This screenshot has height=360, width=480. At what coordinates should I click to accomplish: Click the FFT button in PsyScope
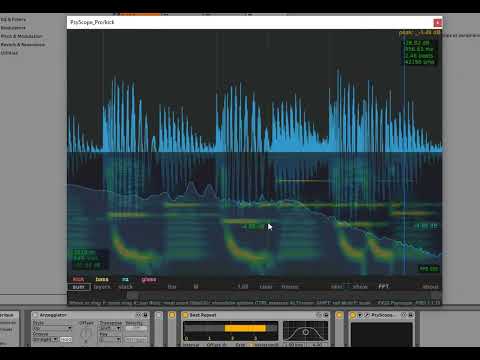(383, 286)
